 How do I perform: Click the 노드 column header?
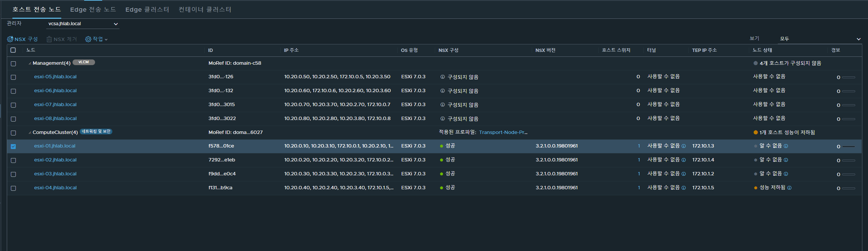click(x=31, y=50)
